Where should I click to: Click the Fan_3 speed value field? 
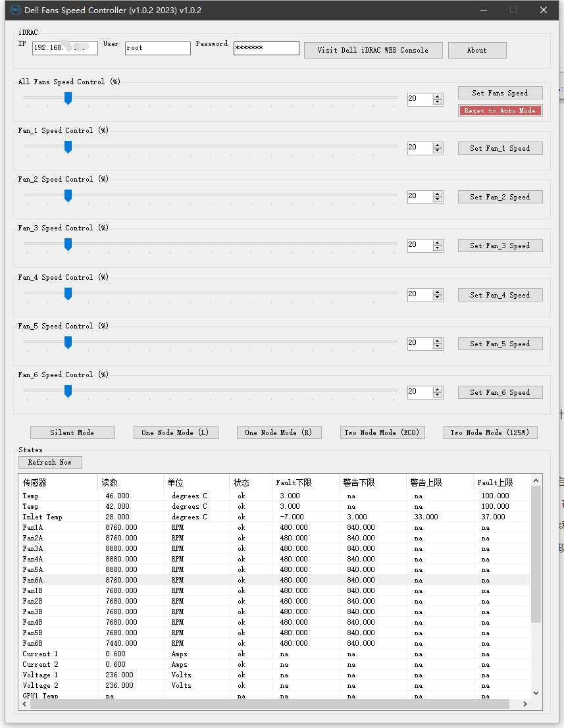[x=420, y=245]
